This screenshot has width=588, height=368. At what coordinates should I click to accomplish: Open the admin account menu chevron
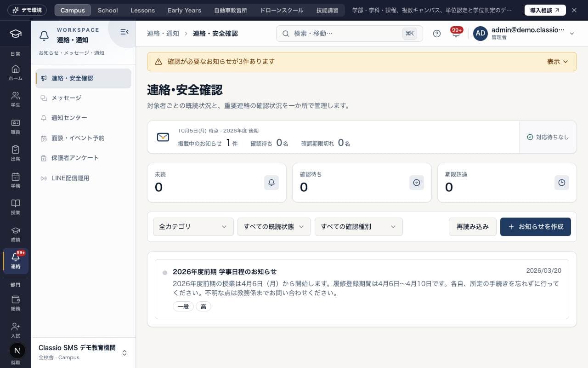point(572,34)
